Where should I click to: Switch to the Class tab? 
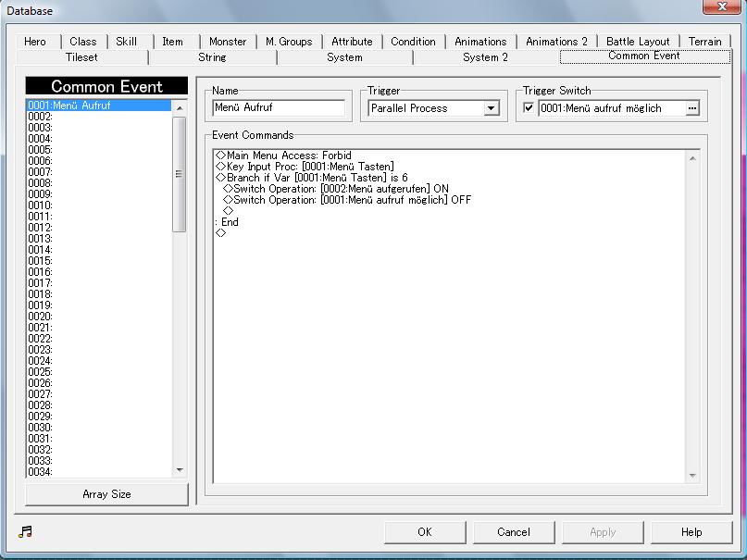[x=83, y=42]
